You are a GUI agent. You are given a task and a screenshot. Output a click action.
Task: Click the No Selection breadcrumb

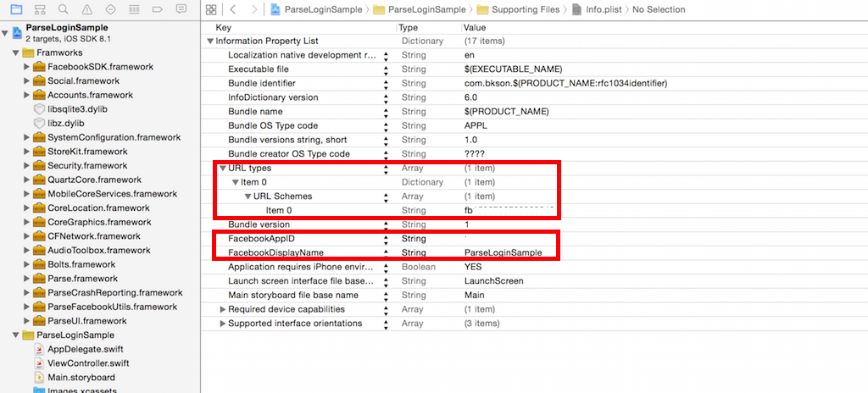coord(659,9)
